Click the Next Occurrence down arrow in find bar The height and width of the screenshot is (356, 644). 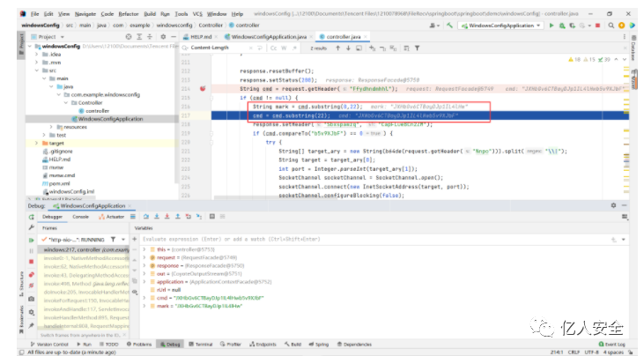coord(348,48)
